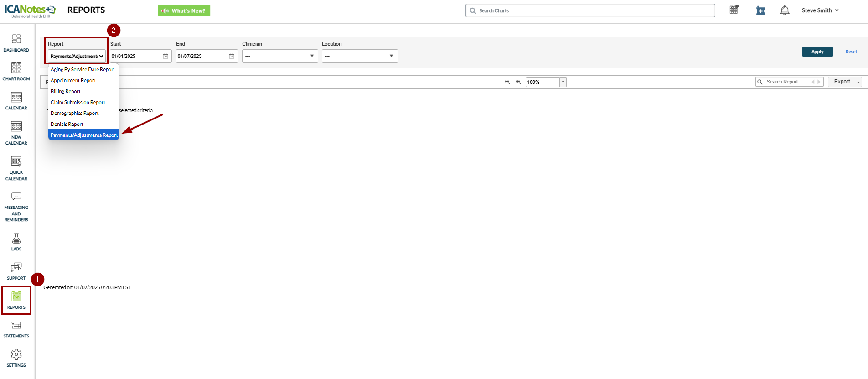Click the End date calendar icon
The width and height of the screenshot is (868, 379).
232,56
